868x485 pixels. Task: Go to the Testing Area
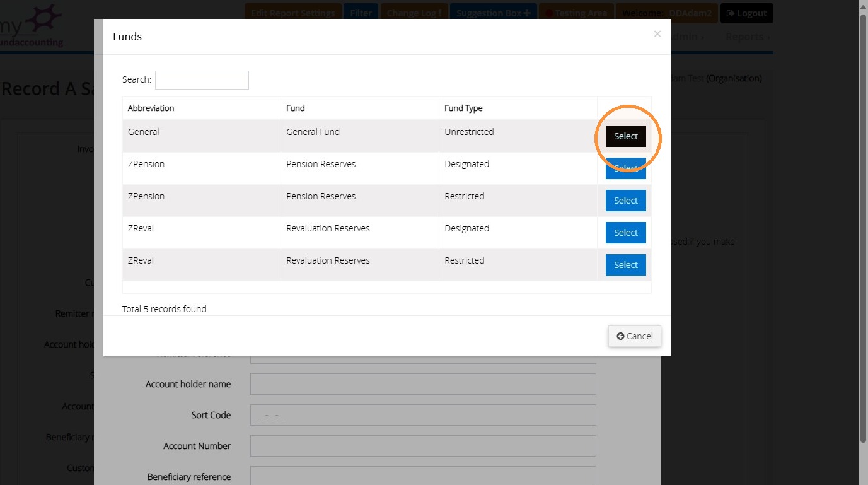[x=576, y=13]
